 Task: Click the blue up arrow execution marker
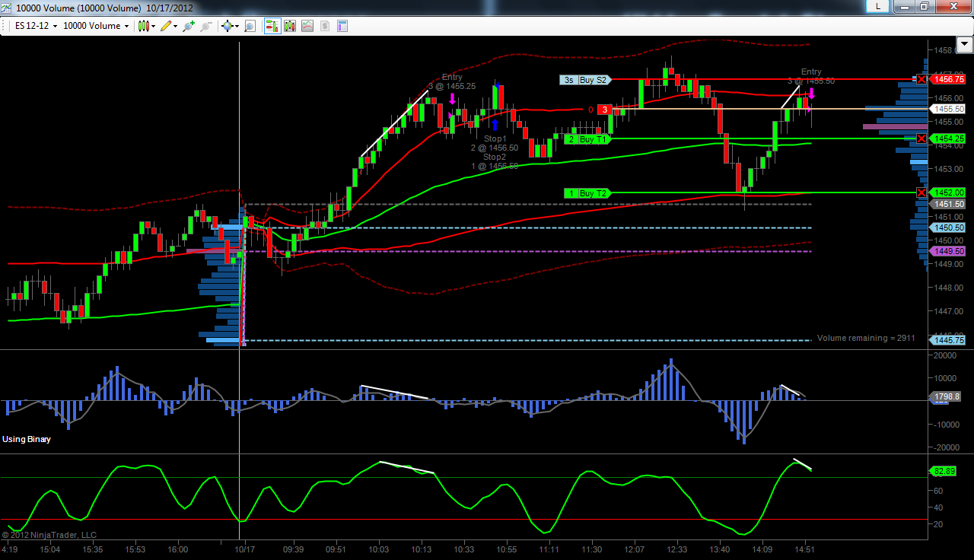[x=495, y=124]
